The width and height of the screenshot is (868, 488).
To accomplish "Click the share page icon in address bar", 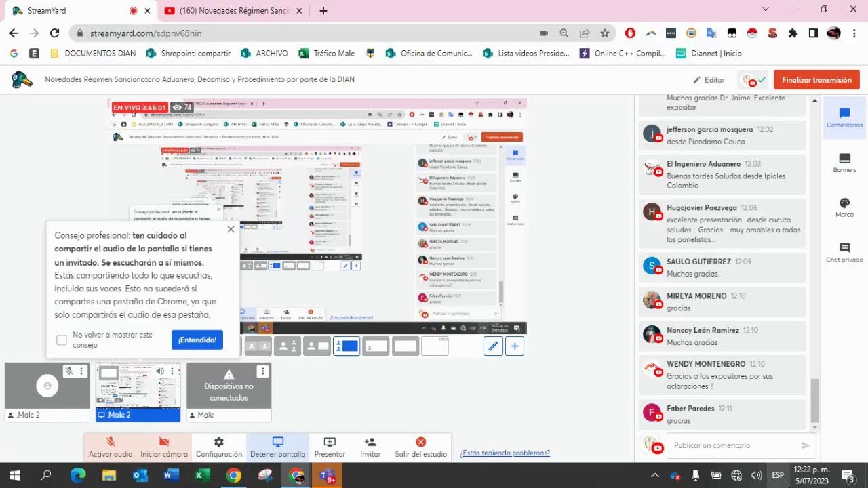I will [584, 33].
